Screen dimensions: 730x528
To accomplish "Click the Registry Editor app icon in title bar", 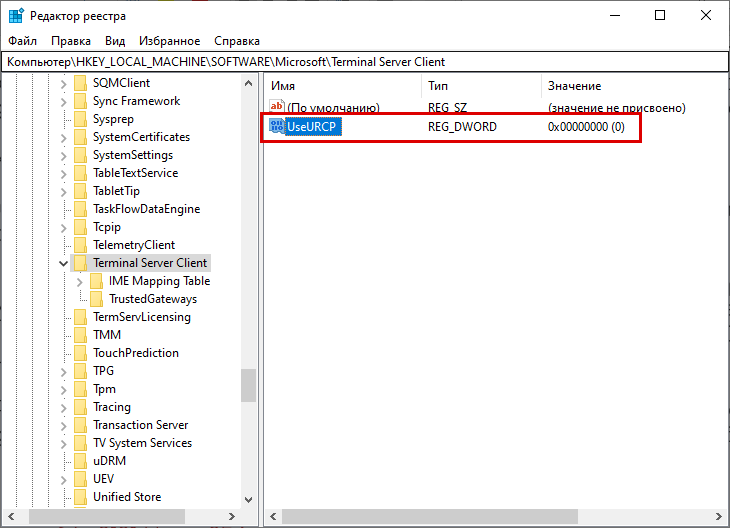I will pyautogui.click(x=16, y=15).
